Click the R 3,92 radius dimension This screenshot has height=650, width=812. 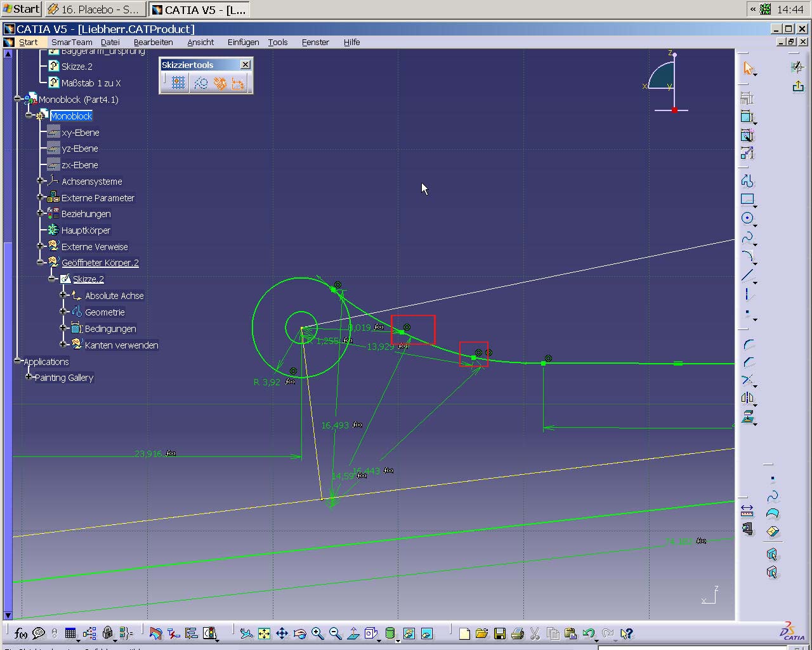tap(267, 382)
